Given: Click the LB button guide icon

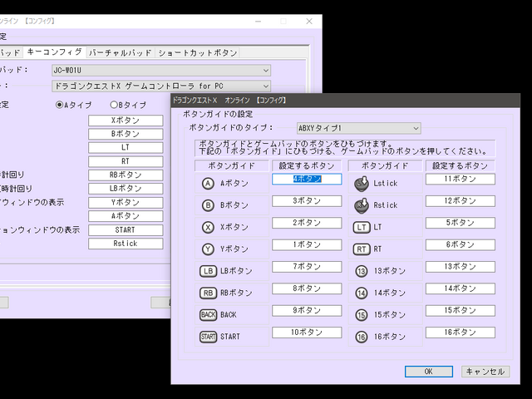Looking at the screenshot, I should pyautogui.click(x=208, y=271).
